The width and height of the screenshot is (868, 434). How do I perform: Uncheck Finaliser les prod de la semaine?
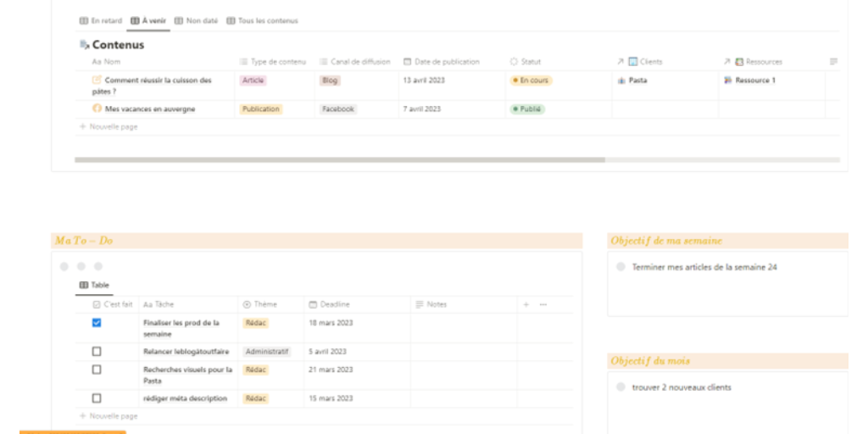(97, 323)
